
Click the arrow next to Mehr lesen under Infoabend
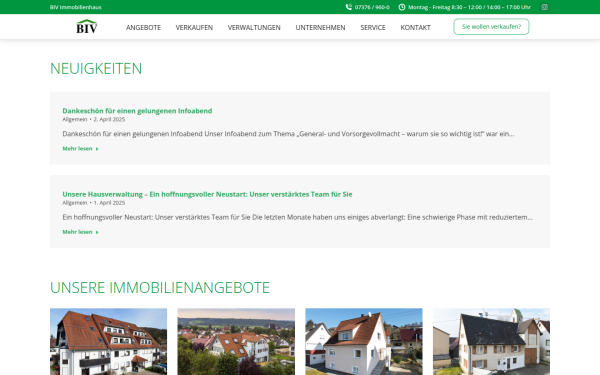pyautogui.click(x=97, y=149)
